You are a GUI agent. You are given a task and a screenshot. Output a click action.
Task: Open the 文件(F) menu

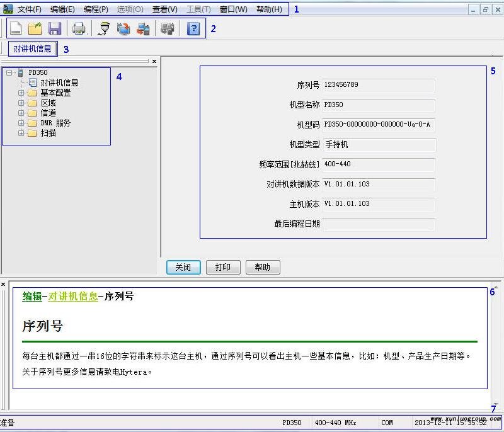coord(29,9)
